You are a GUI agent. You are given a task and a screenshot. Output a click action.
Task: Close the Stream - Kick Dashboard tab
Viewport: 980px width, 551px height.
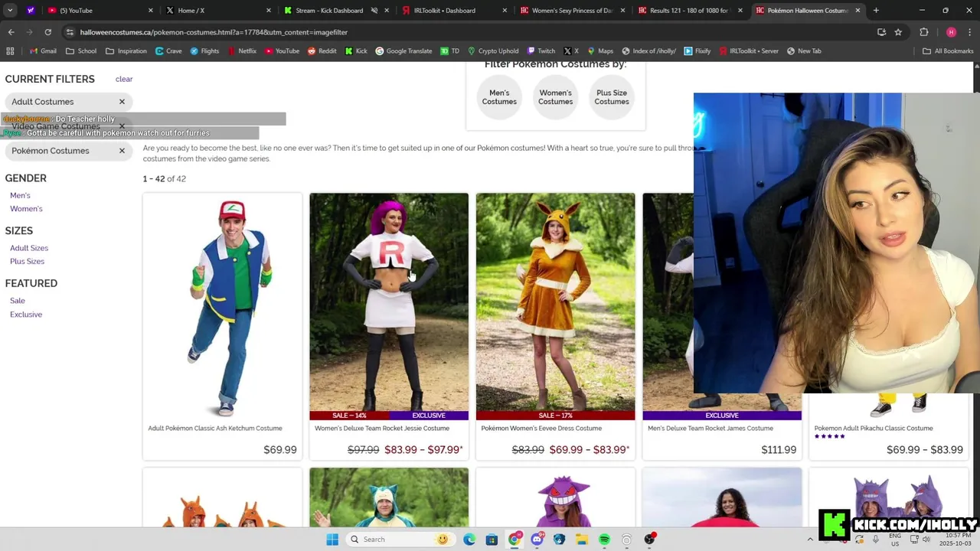click(x=387, y=11)
